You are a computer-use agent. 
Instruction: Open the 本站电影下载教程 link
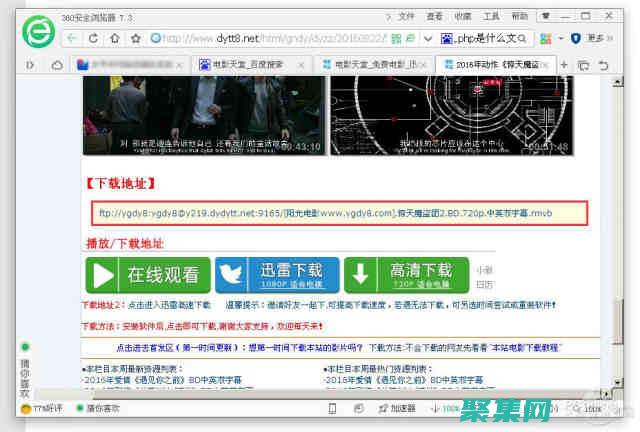[524, 348]
